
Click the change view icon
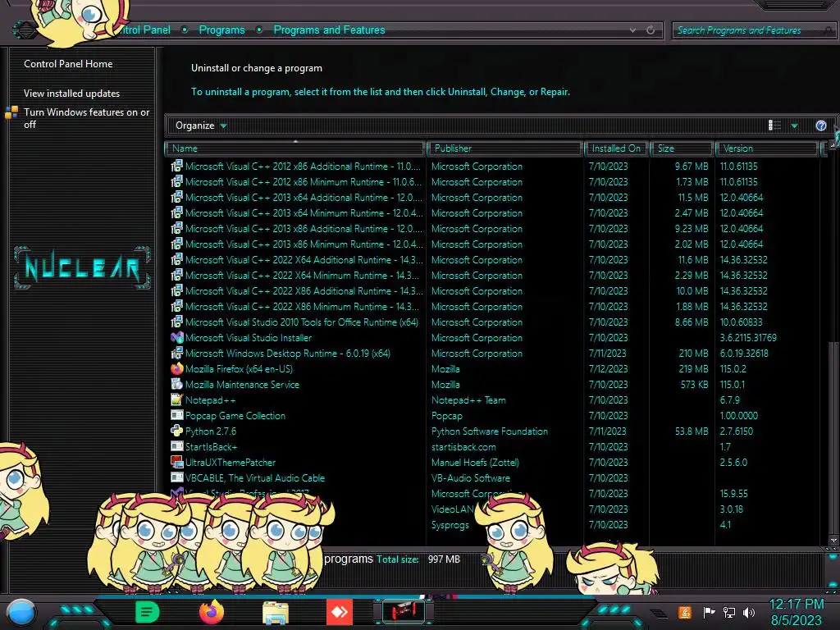pos(774,126)
